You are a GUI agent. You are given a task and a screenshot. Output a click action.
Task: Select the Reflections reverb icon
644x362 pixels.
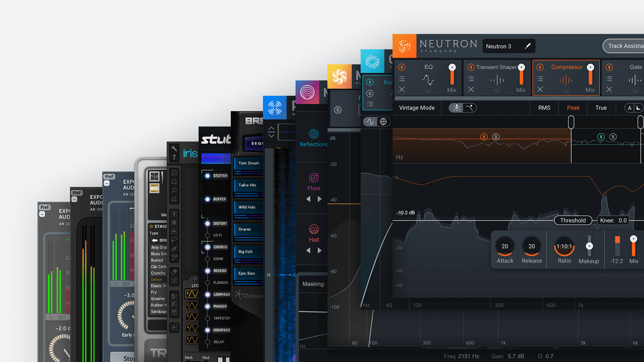[x=314, y=134]
